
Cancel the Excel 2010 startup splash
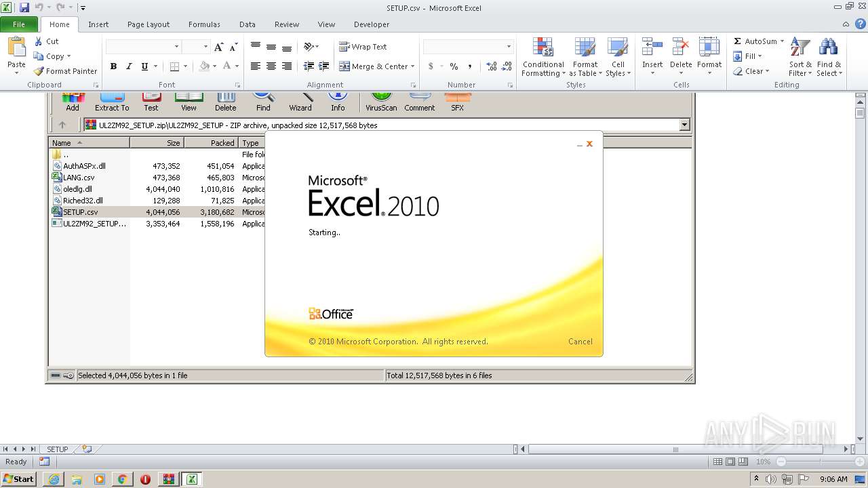(580, 342)
